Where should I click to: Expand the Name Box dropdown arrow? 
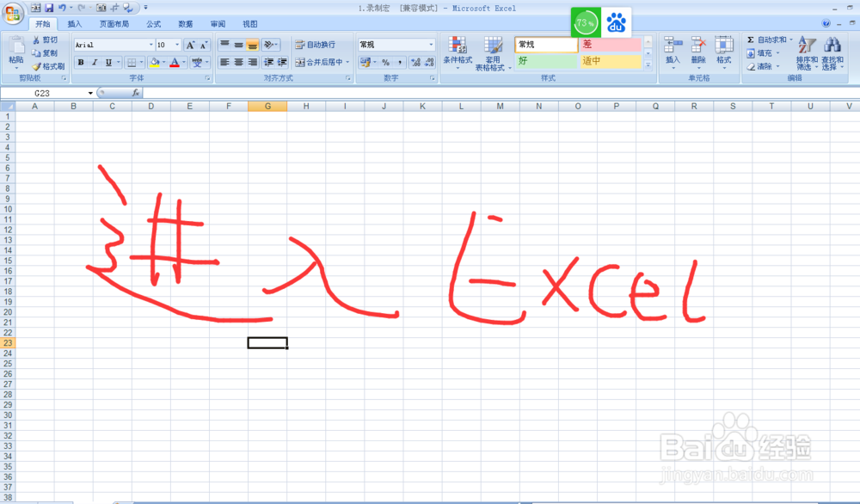tap(90, 93)
